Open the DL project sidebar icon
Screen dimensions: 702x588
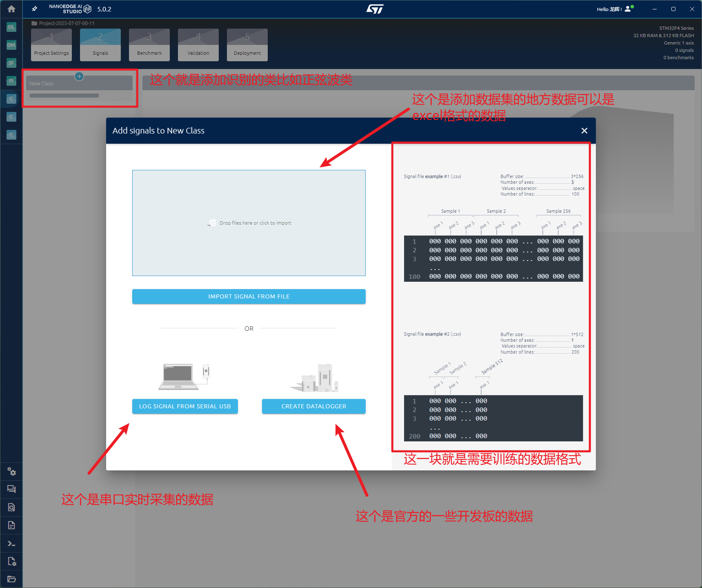(x=11, y=27)
